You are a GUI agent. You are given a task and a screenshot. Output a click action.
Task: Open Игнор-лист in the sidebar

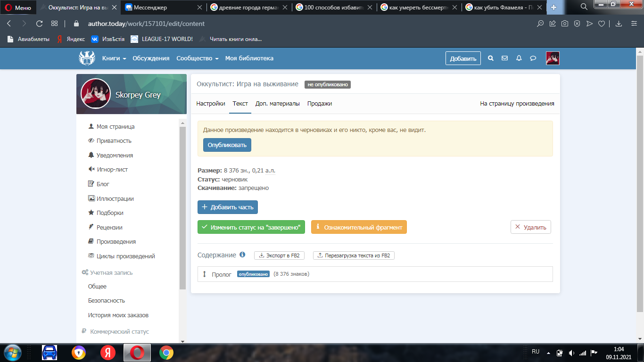click(x=112, y=169)
